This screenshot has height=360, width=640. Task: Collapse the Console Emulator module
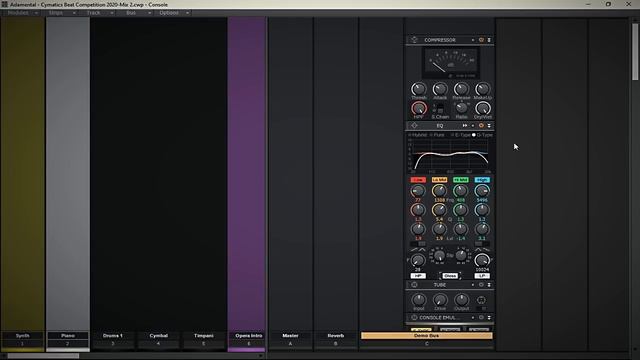(x=489, y=318)
